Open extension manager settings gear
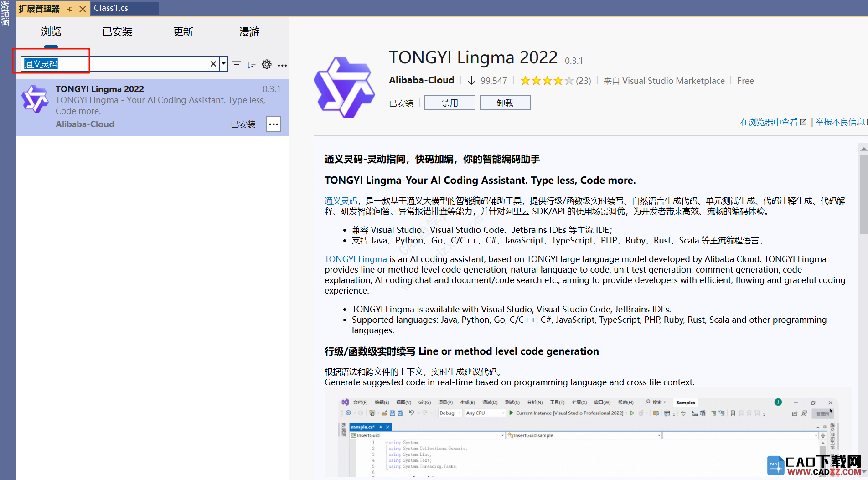The image size is (868, 480). click(267, 64)
